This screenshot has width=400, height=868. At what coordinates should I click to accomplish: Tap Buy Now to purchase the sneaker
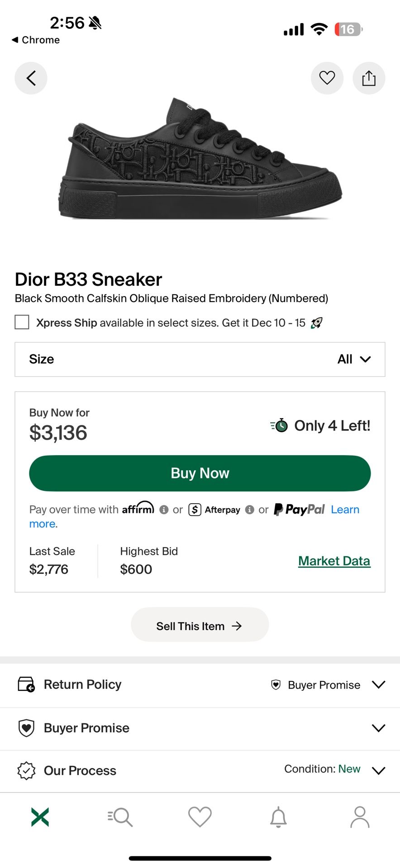tap(200, 473)
